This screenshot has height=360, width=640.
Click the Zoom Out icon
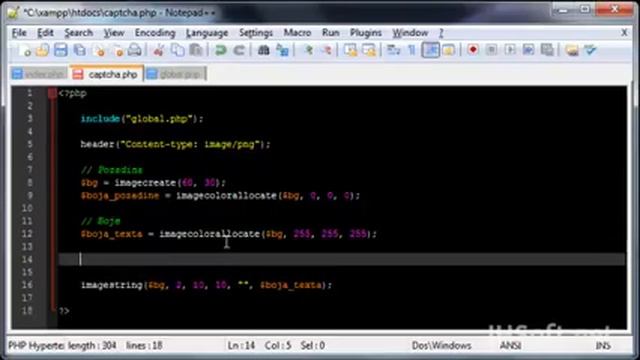point(327,50)
